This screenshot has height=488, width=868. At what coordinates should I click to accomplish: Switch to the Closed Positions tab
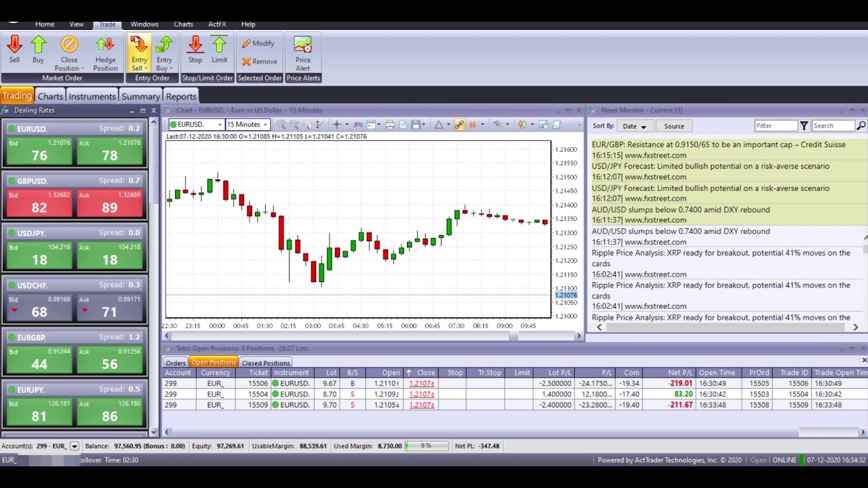(x=266, y=363)
